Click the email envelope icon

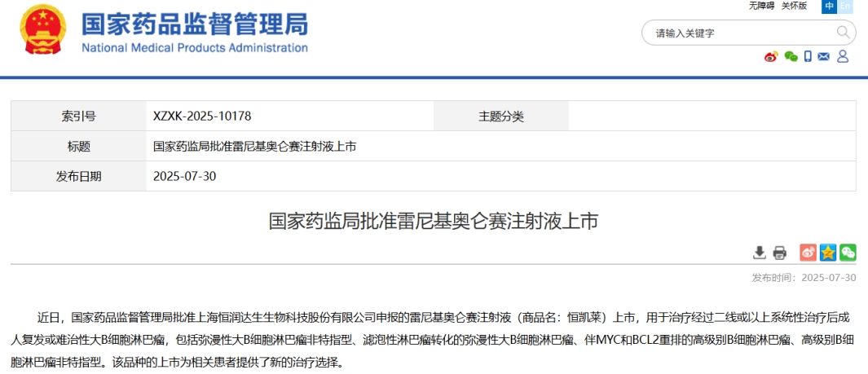(x=824, y=56)
